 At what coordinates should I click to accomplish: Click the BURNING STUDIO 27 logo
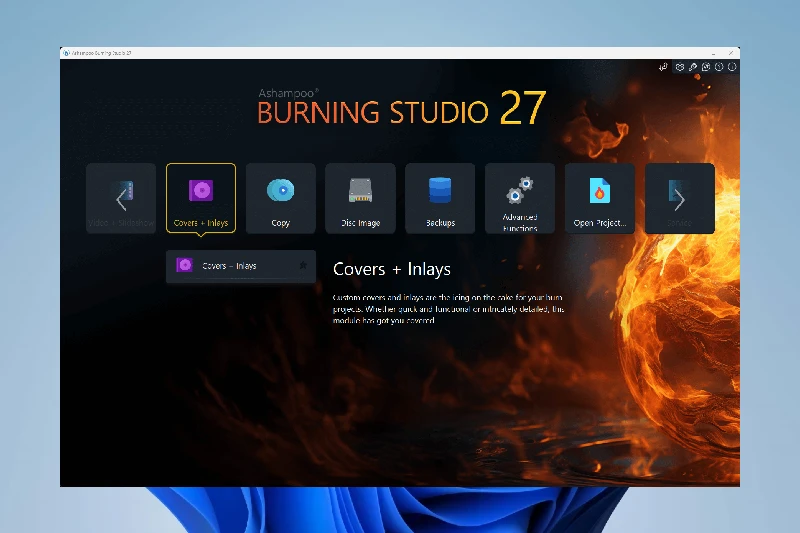click(x=402, y=108)
